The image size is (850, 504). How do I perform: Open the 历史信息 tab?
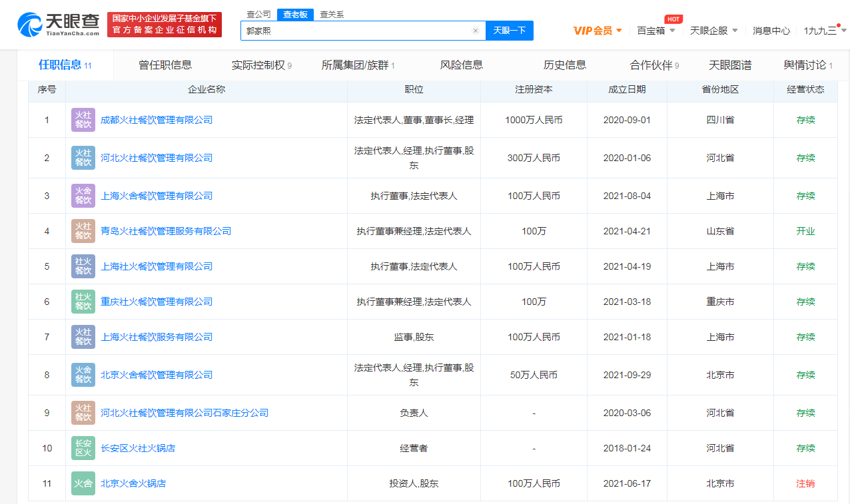565,65
